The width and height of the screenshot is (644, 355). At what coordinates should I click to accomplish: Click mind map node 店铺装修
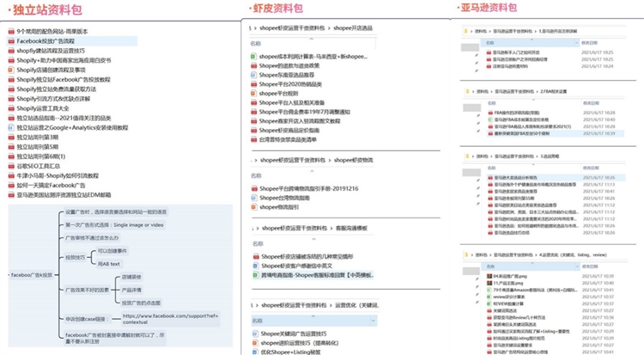131,277
